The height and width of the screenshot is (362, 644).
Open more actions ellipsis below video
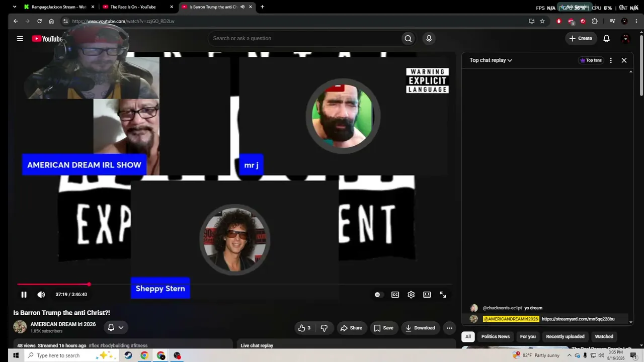pos(449,328)
